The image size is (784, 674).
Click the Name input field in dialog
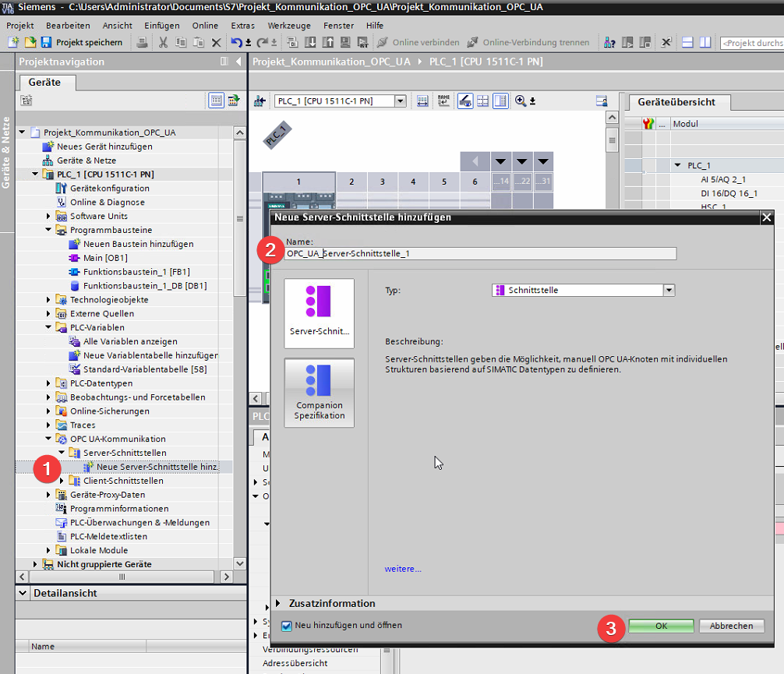[480, 253]
